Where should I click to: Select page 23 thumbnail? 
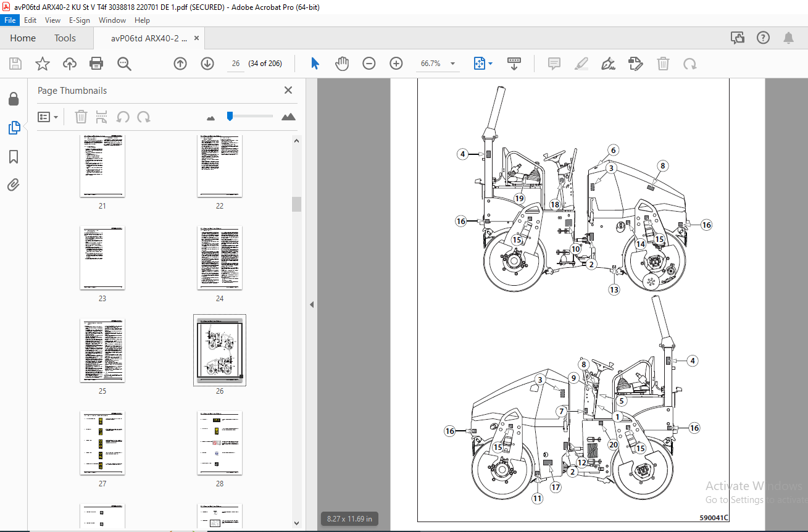coord(102,258)
